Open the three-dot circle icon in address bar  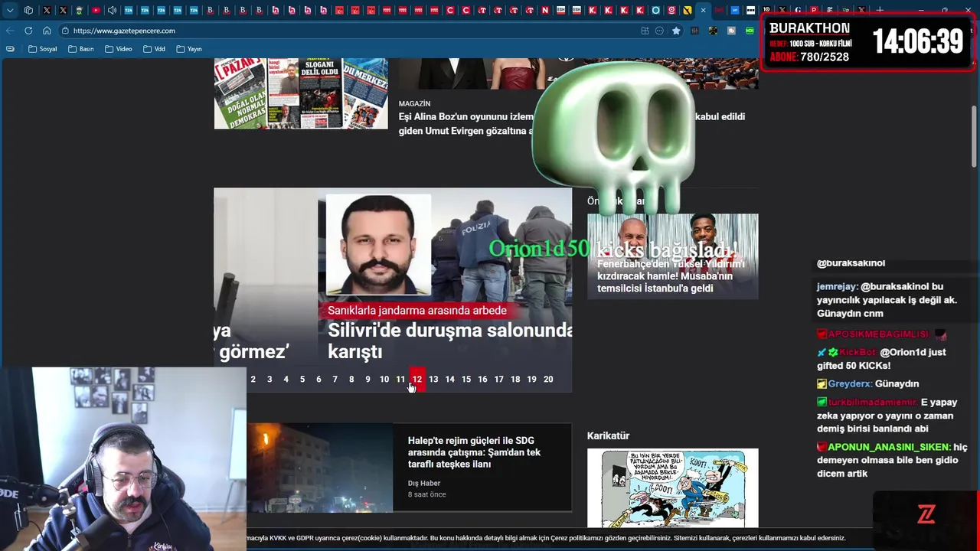[660, 31]
